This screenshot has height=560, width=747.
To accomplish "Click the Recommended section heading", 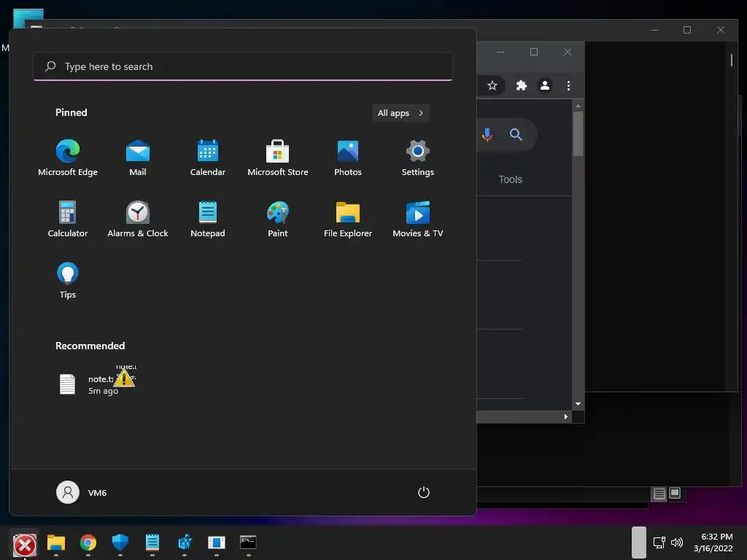I will point(90,346).
